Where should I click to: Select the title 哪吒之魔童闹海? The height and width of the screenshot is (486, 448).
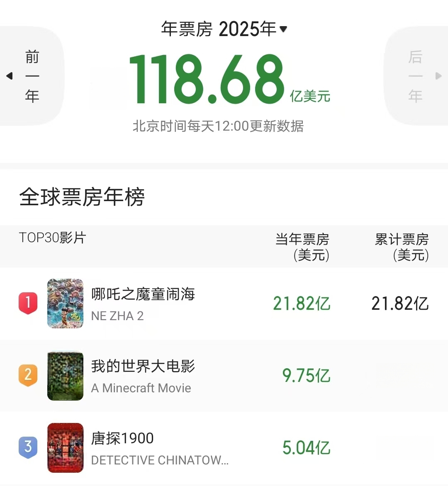(x=143, y=294)
